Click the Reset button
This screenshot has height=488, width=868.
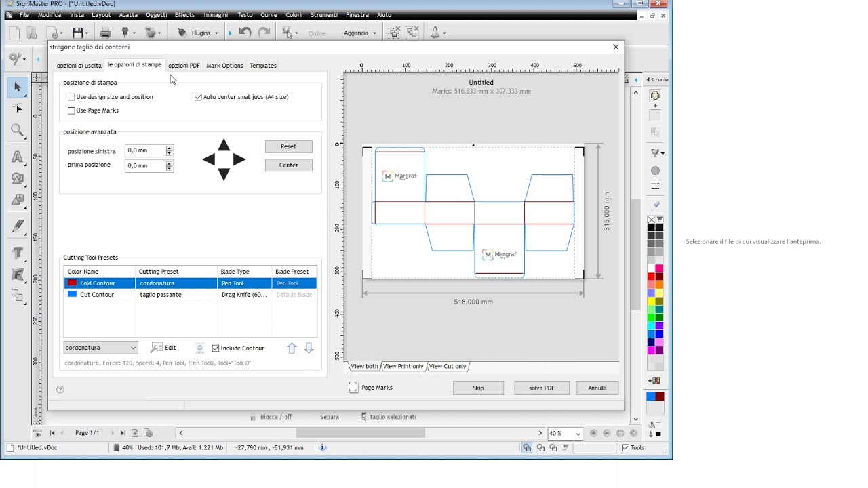tap(289, 146)
